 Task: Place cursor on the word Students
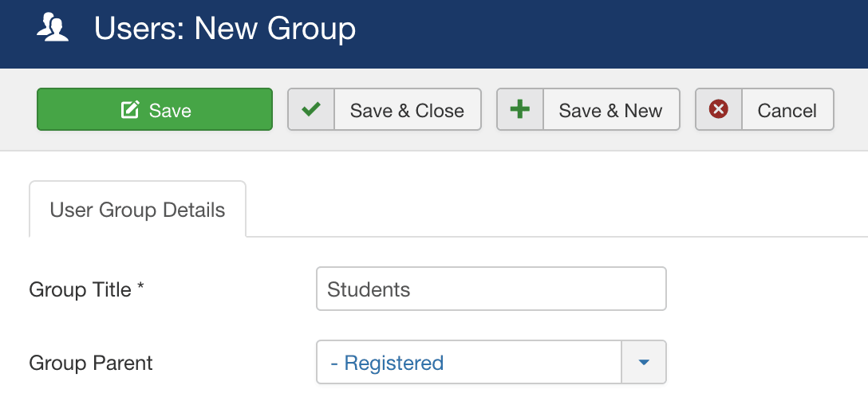point(369,289)
